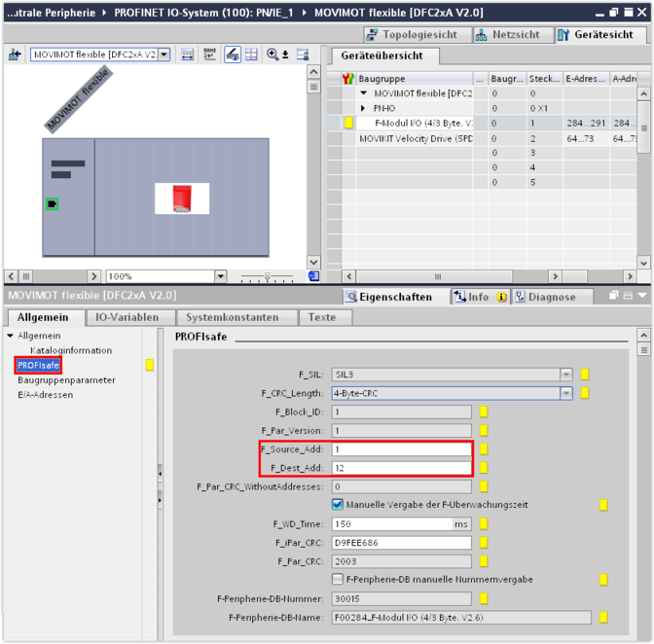Click the yellow marker next to F_WD_Time
The image size is (654, 644).
coord(484,524)
